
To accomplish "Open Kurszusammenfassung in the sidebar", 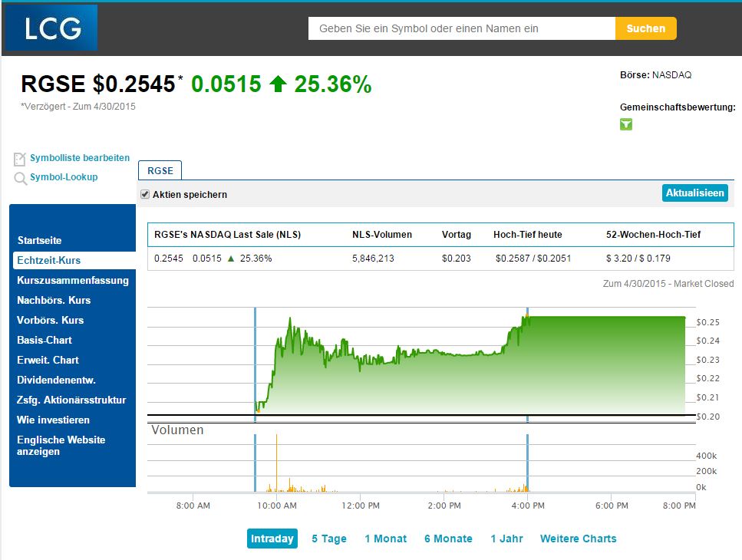I will coord(73,280).
